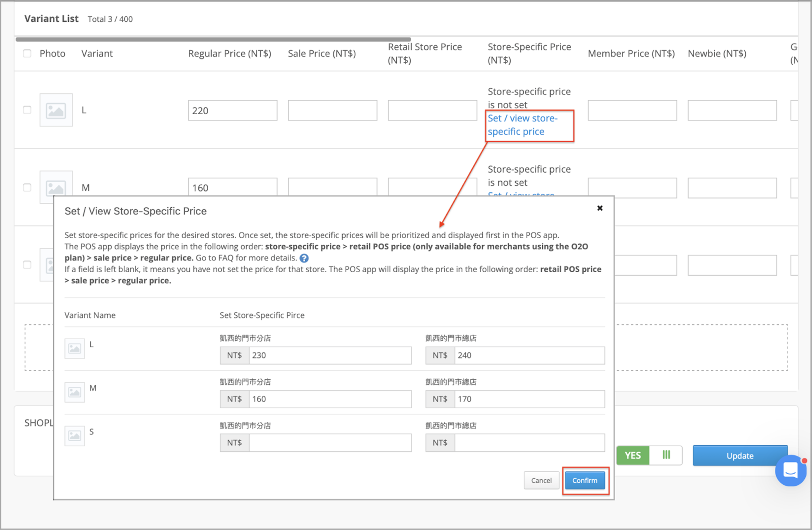Click the Regular Price (NT$) column header
The image size is (812, 530).
click(229, 53)
